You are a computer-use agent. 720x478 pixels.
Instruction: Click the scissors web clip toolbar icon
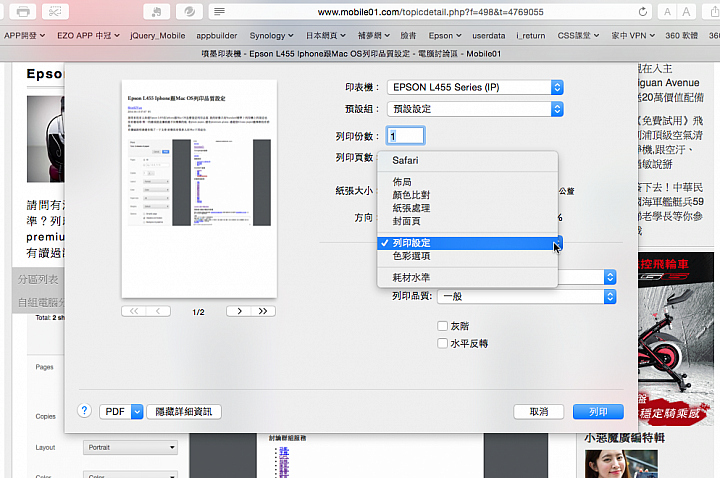pos(55,11)
